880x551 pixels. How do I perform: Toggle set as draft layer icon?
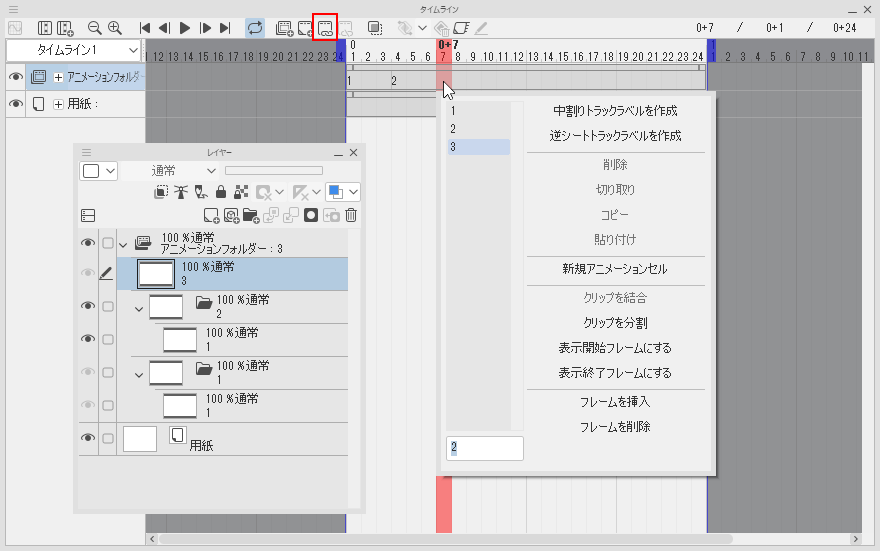point(201,192)
